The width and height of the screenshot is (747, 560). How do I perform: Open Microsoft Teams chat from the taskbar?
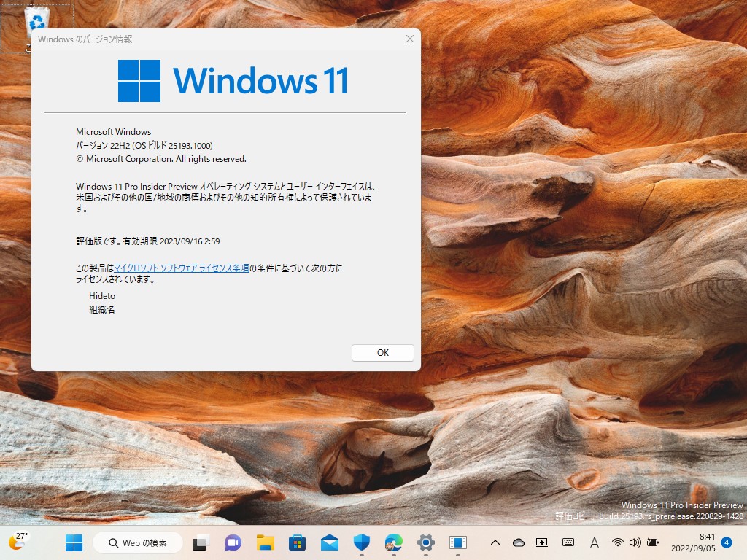pyautogui.click(x=231, y=542)
